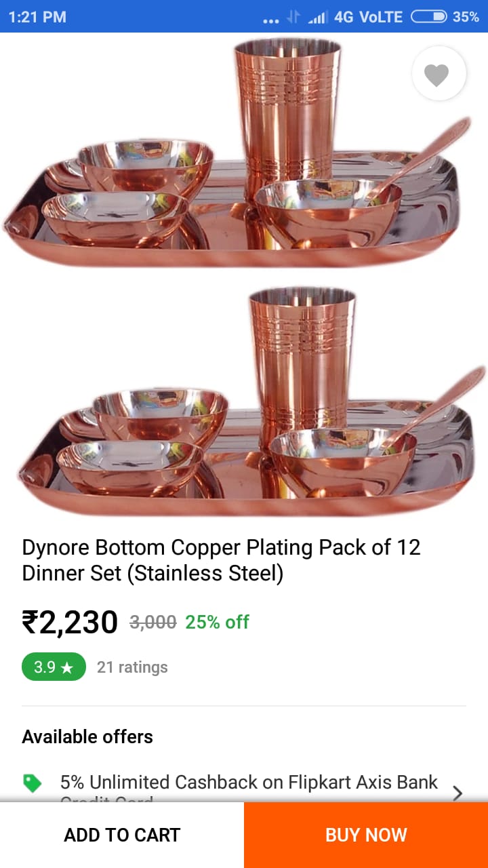Click the green offer tag icon

tap(32, 783)
